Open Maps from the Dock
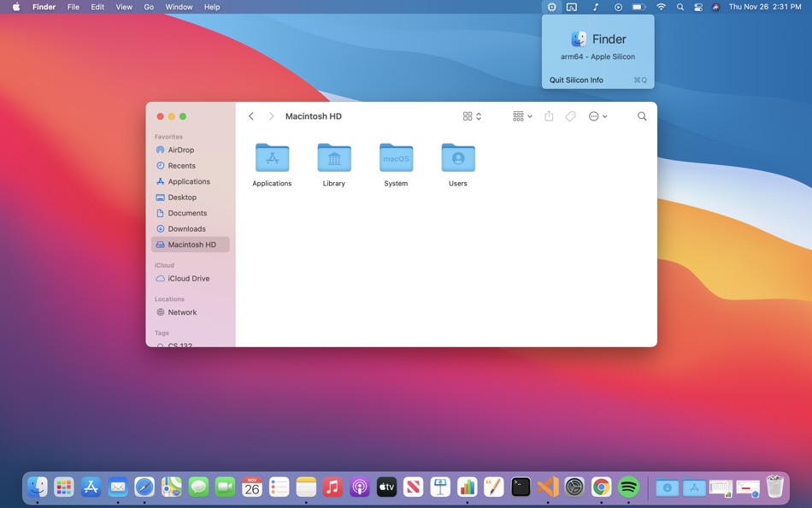This screenshot has width=812, height=508. click(172, 487)
